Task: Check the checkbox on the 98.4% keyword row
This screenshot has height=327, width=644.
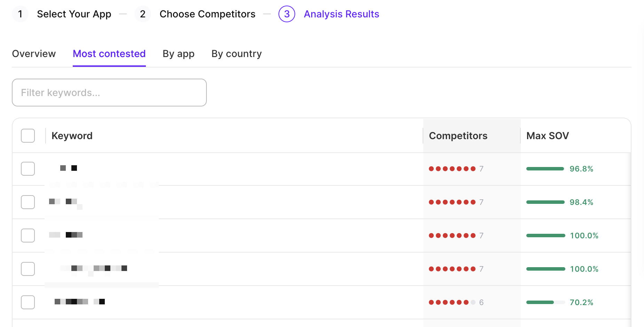Action: coord(28,202)
